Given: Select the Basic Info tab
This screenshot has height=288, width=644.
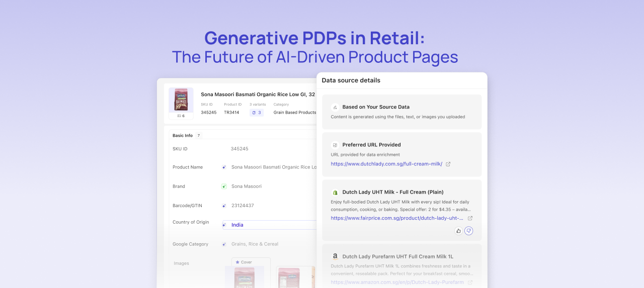Looking at the screenshot, I should [183, 136].
